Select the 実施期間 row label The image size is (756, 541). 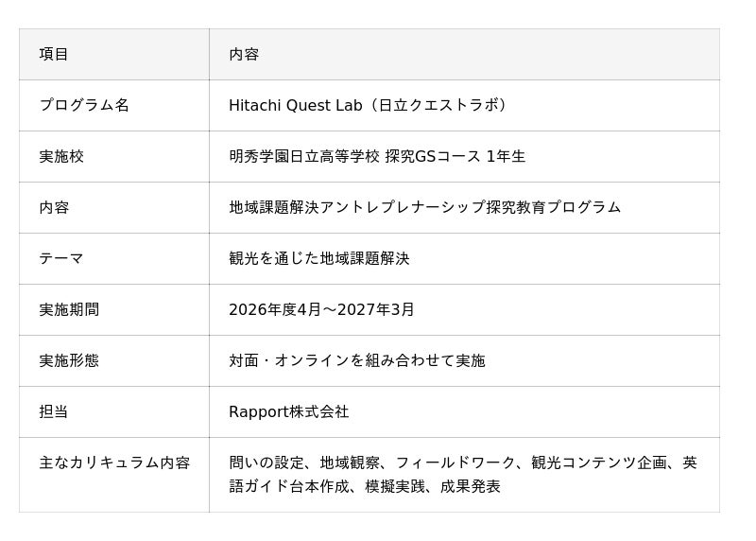tap(69, 309)
